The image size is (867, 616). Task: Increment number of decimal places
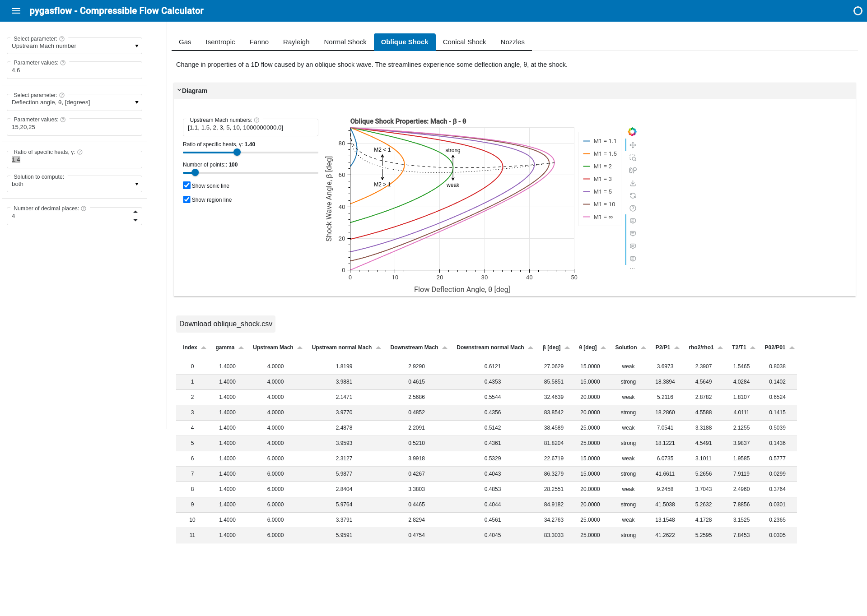coord(135,212)
